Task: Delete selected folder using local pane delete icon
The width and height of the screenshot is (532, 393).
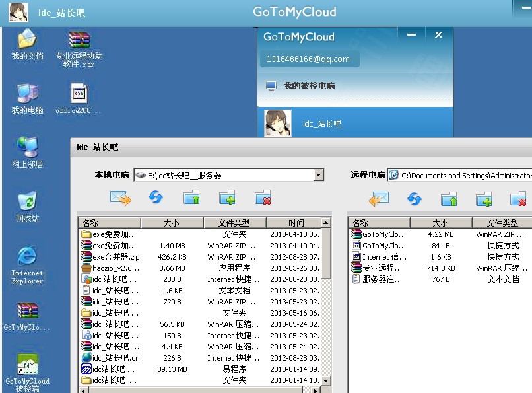Action: 262,197
